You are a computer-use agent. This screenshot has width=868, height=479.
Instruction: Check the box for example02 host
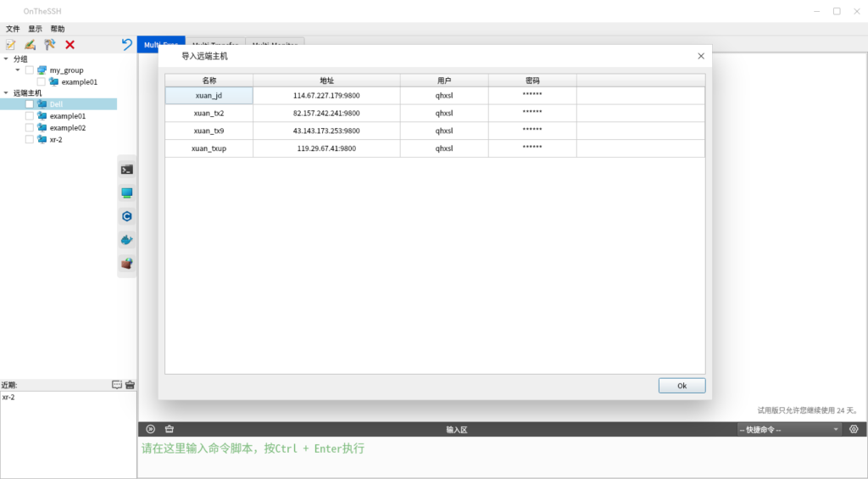30,128
